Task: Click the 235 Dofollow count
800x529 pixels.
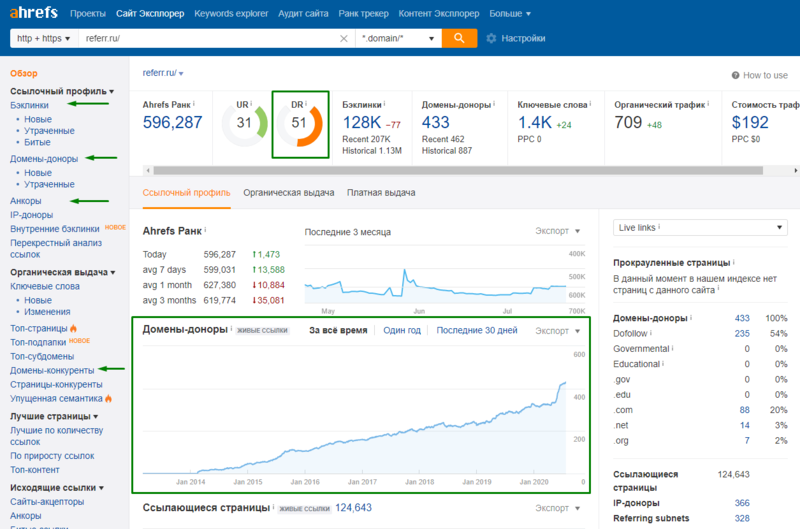Action: tap(742, 334)
